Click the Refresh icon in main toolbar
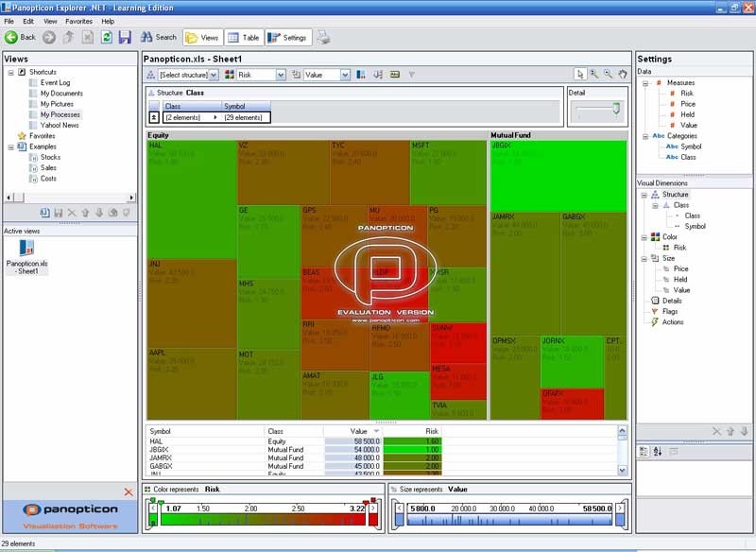756x552 pixels. (107, 37)
